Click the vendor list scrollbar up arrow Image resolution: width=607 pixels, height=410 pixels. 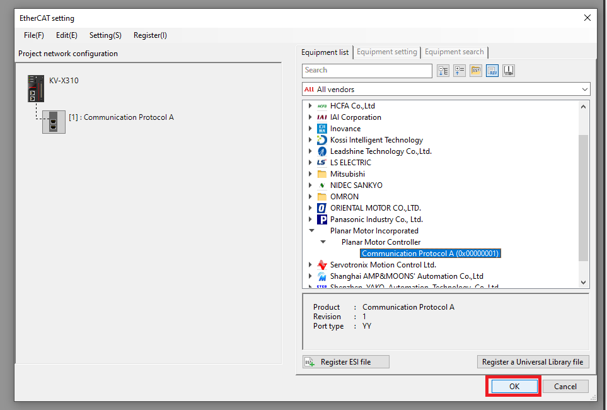click(583, 106)
